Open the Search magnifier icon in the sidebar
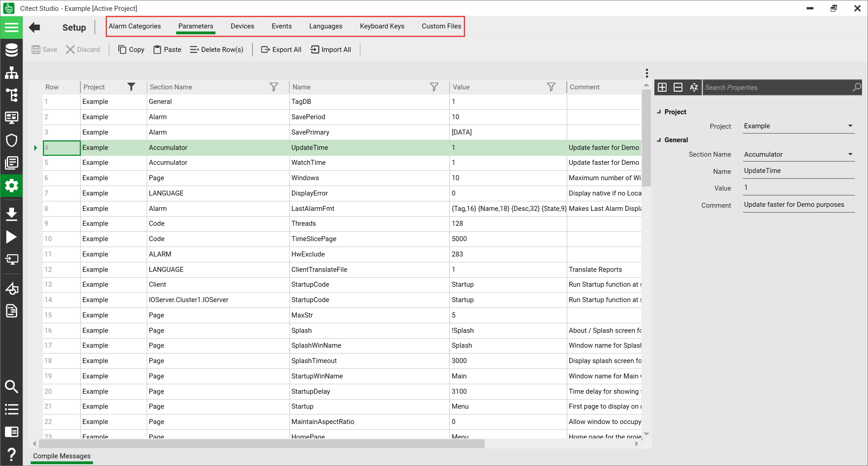The height and width of the screenshot is (466, 868). [x=11, y=387]
